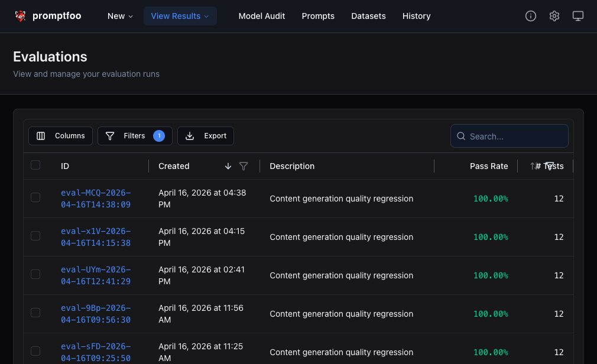The height and width of the screenshot is (364, 597).
Task: Check the eval-UYm row checkbox
Action: 35,274
